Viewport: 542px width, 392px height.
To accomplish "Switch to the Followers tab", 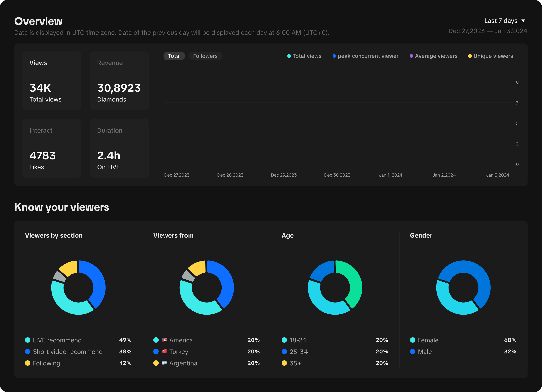I will [x=205, y=56].
